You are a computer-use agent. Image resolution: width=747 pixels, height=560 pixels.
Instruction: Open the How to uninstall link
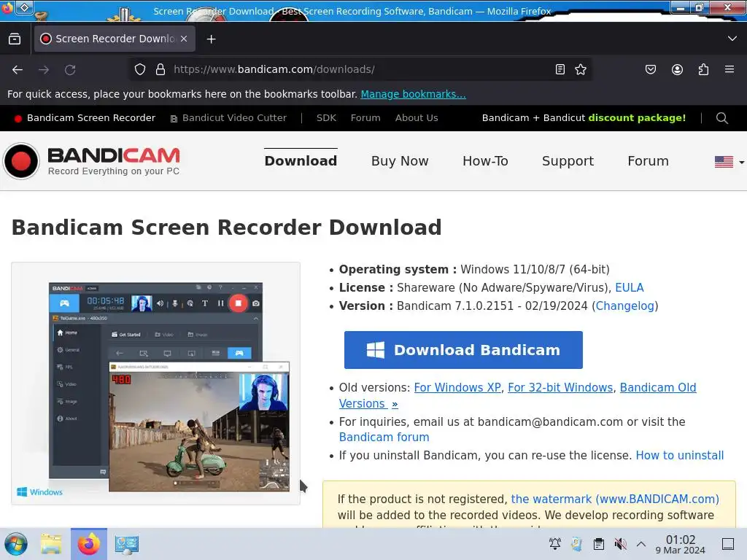click(x=679, y=455)
